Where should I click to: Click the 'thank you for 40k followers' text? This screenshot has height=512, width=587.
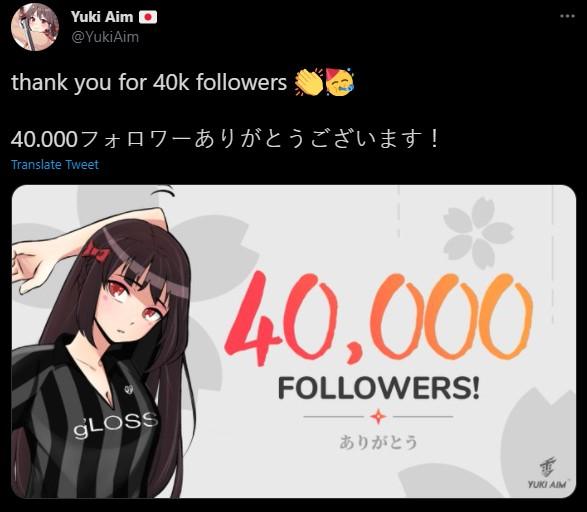pos(149,82)
